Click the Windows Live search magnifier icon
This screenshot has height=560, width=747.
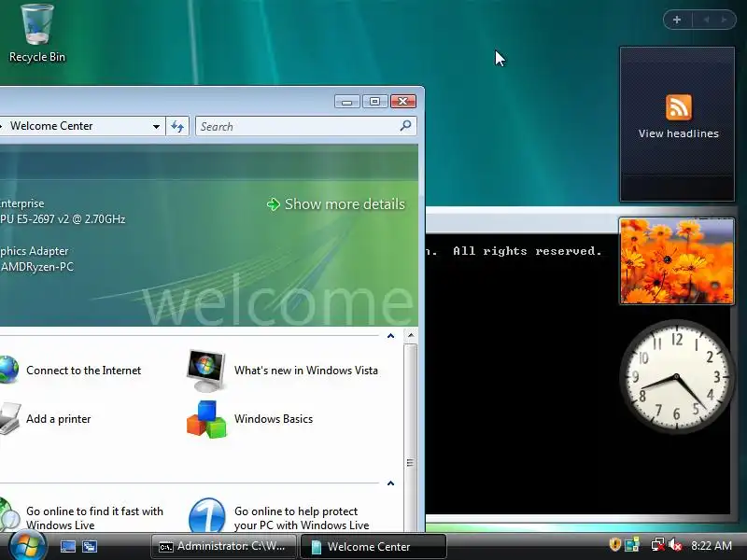point(9,515)
